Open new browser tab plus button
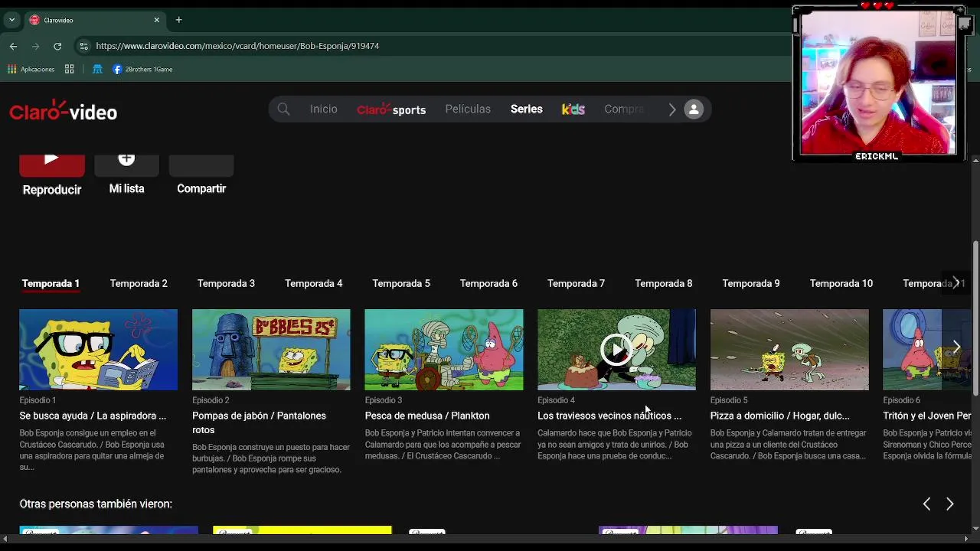 [178, 20]
